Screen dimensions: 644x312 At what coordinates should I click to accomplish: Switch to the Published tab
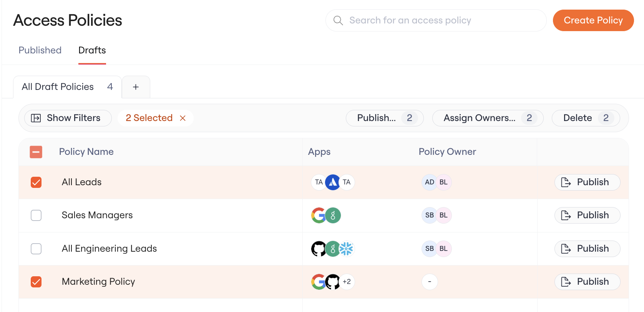click(40, 50)
